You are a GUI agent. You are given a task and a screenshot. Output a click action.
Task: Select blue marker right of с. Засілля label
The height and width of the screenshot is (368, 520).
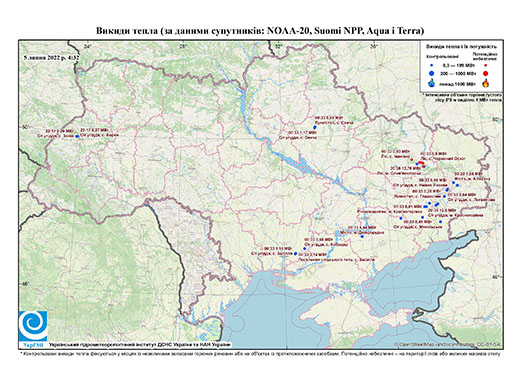point(295,254)
